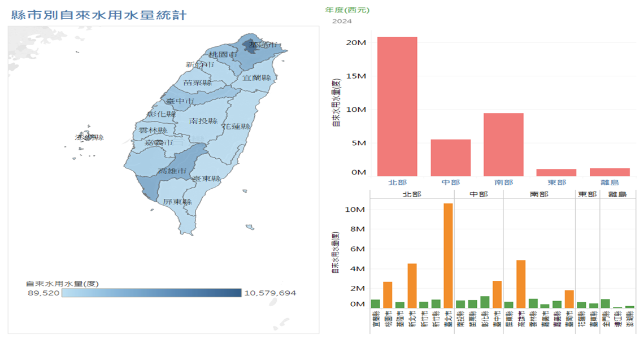Image resolution: width=644 pixels, height=339 pixels.
Task: Select the 離島 bar in the regional chart
Action: point(610,172)
